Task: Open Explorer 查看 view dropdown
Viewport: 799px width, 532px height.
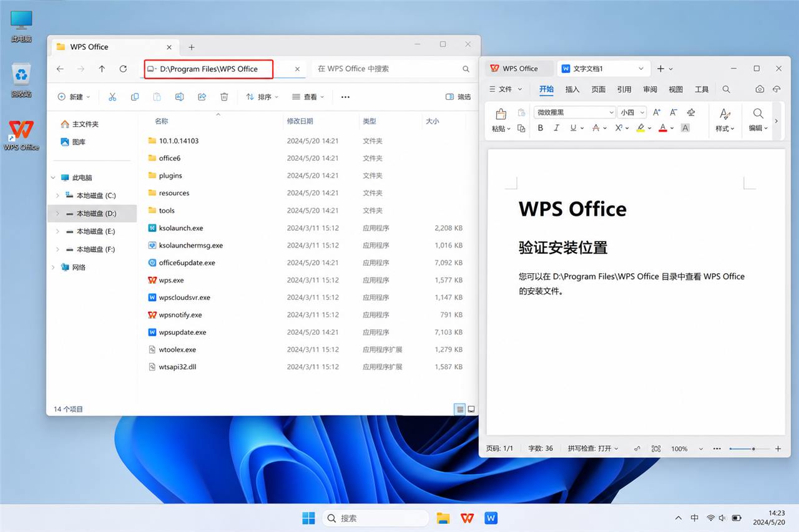Action: tap(308, 97)
